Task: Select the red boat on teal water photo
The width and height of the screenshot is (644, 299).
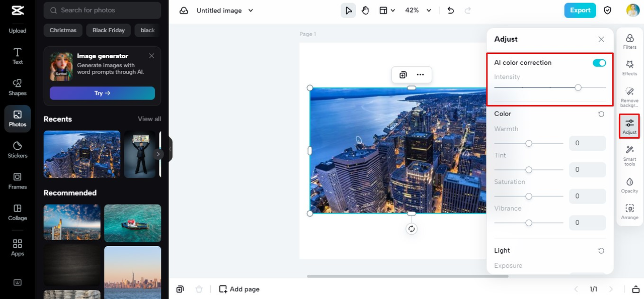Action: click(x=133, y=223)
